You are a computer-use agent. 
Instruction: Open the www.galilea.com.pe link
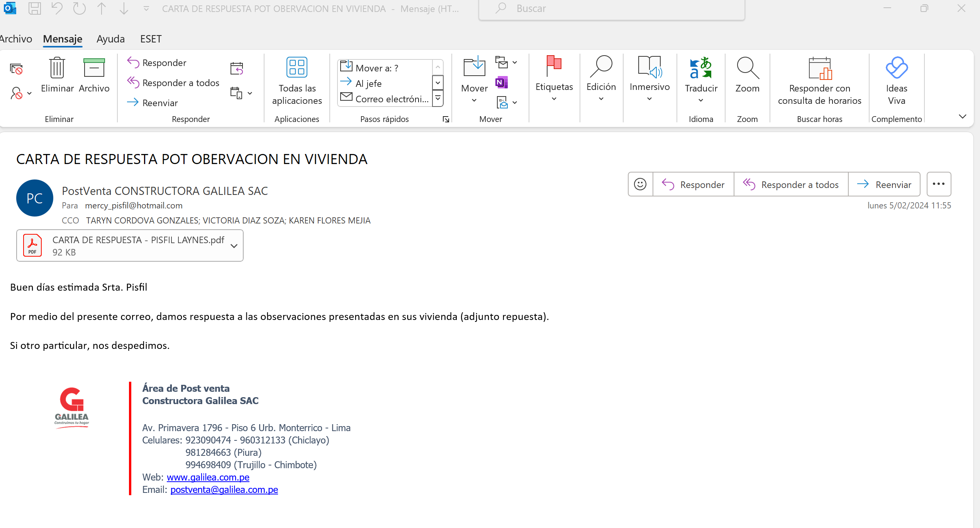208,477
